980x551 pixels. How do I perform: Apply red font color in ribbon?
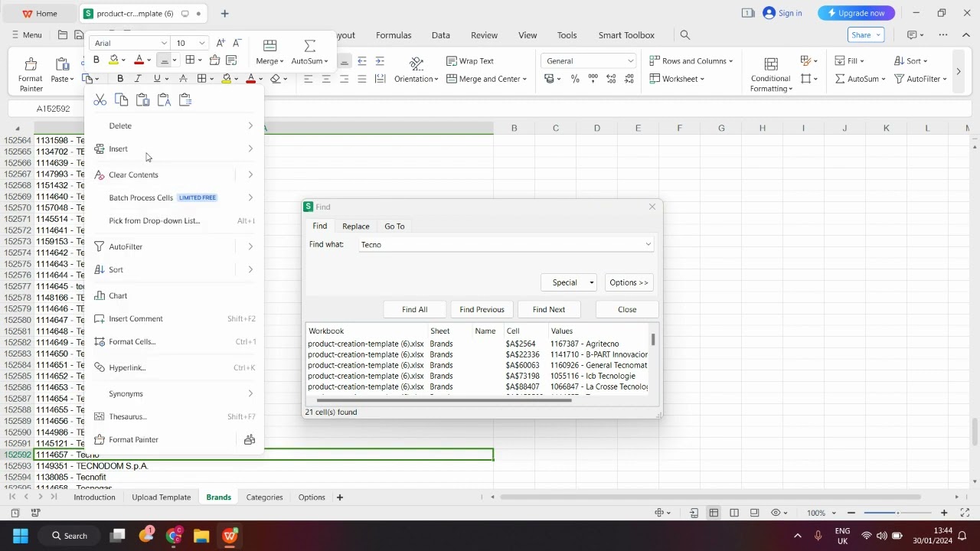[x=251, y=79]
